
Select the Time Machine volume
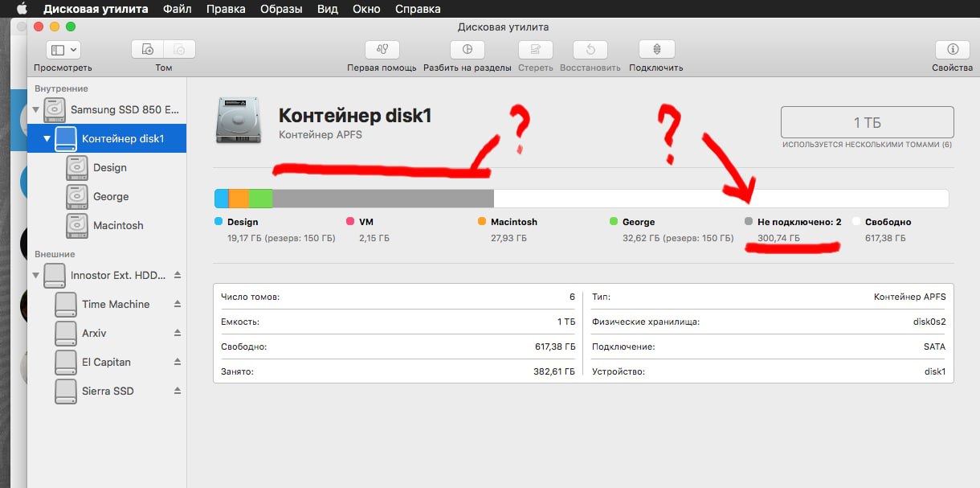click(107, 304)
